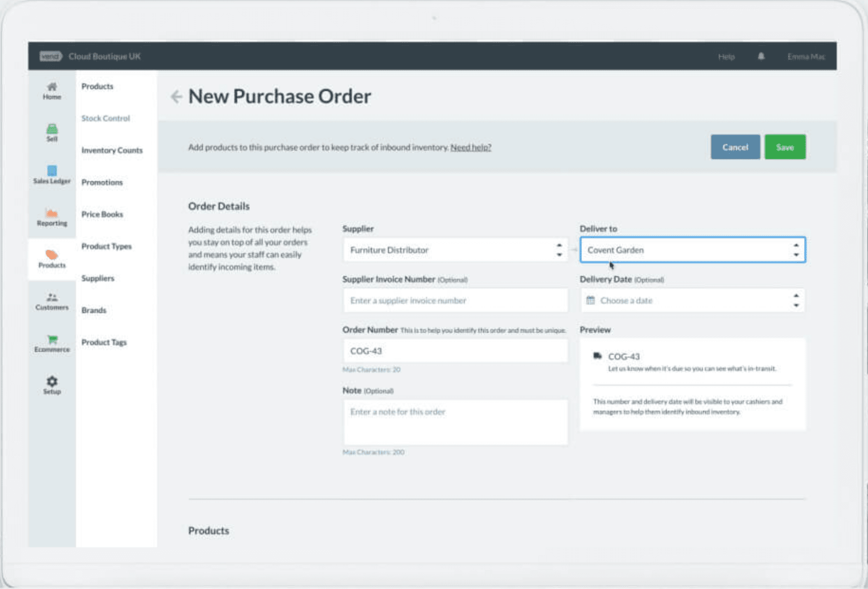This screenshot has height=589, width=868.
Task: Open Stock Control submenu item
Action: [x=105, y=118]
